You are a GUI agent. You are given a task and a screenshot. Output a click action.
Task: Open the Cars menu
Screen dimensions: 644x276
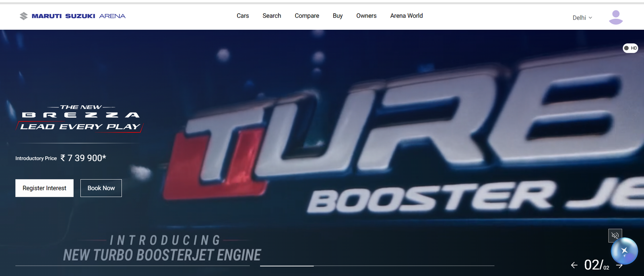click(x=243, y=16)
